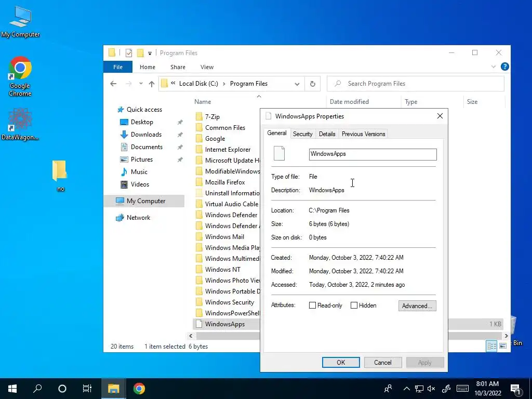Click Properties quick access toolbar icon
Viewport: 532px width, 399px height.
pos(129,53)
